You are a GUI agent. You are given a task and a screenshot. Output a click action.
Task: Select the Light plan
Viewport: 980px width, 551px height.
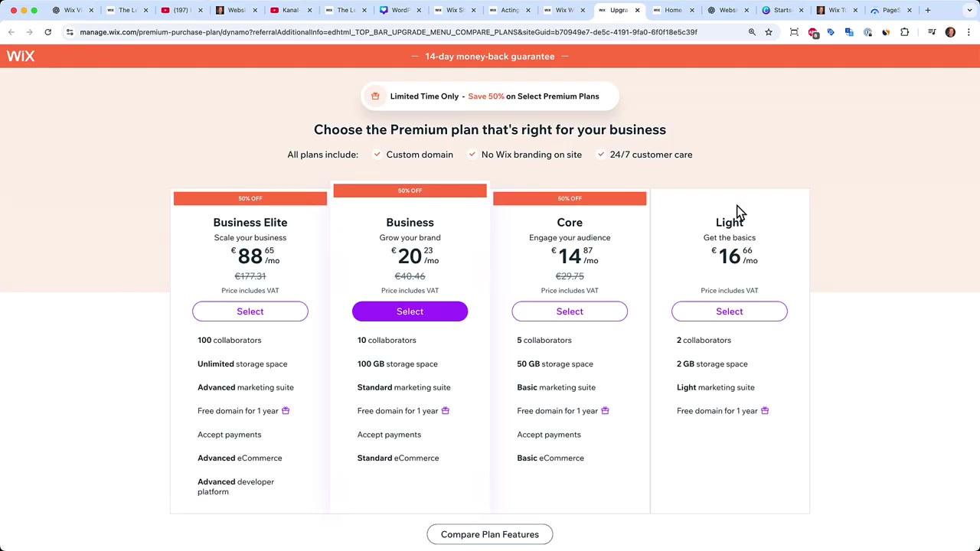click(x=730, y=311)
